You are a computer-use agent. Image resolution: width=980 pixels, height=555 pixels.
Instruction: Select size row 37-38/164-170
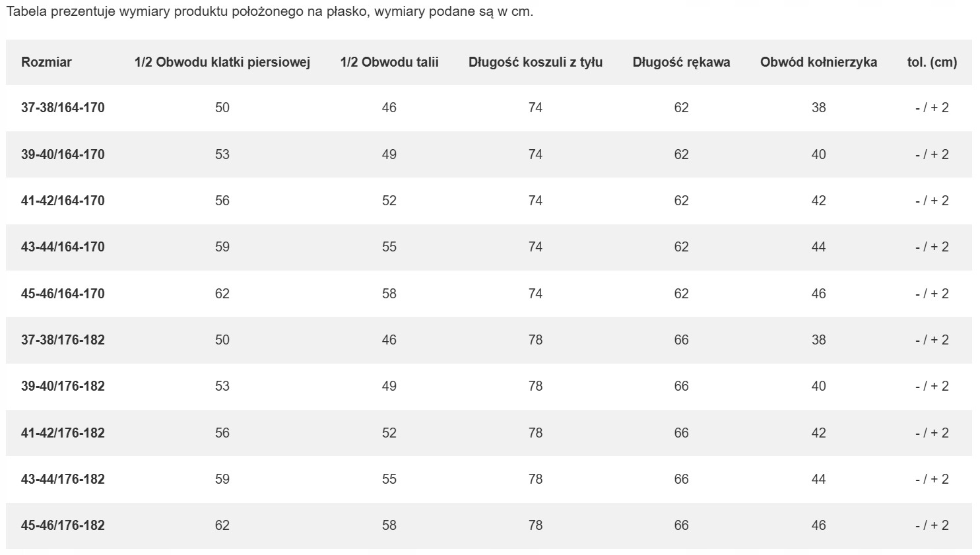coord(489,108)
